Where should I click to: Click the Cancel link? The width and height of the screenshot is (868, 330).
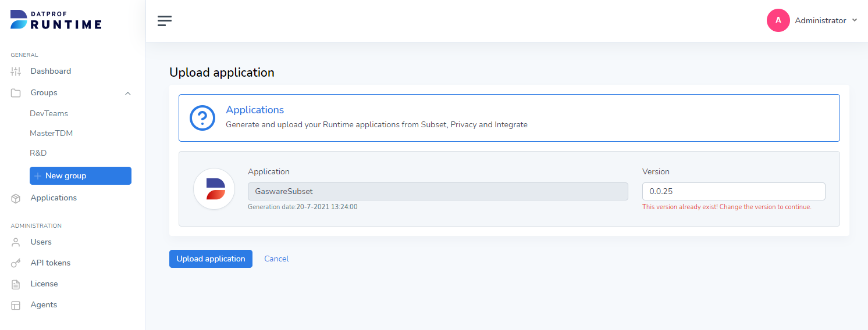(x=276, y=259)
